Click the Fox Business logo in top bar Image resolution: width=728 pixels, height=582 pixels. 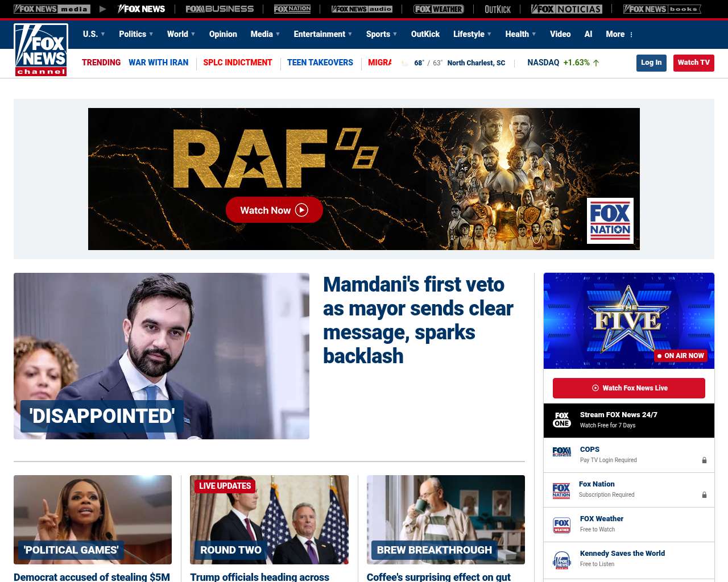pyautogui.click(x=220, y=9)
